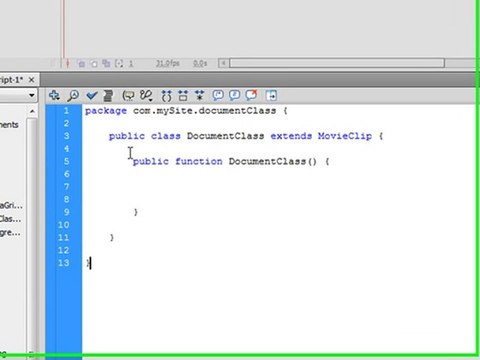Apply Auto format to script
Screen dimensions: 480x360
(108, 96)
